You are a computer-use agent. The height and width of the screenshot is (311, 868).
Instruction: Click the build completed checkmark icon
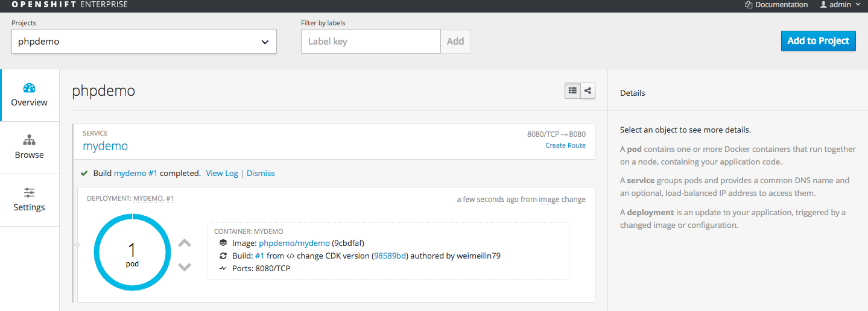click(x=84, y=173)
